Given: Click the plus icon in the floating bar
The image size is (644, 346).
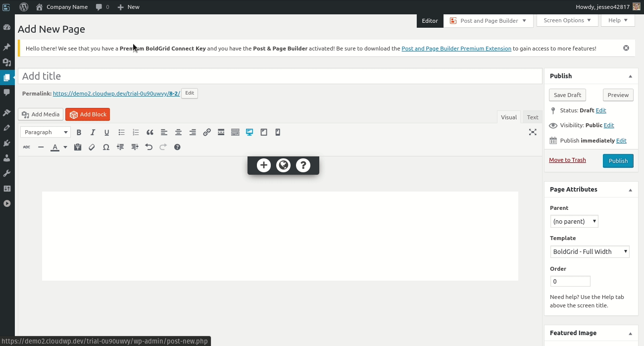Looking at the screenshot, I should (264, 165).
